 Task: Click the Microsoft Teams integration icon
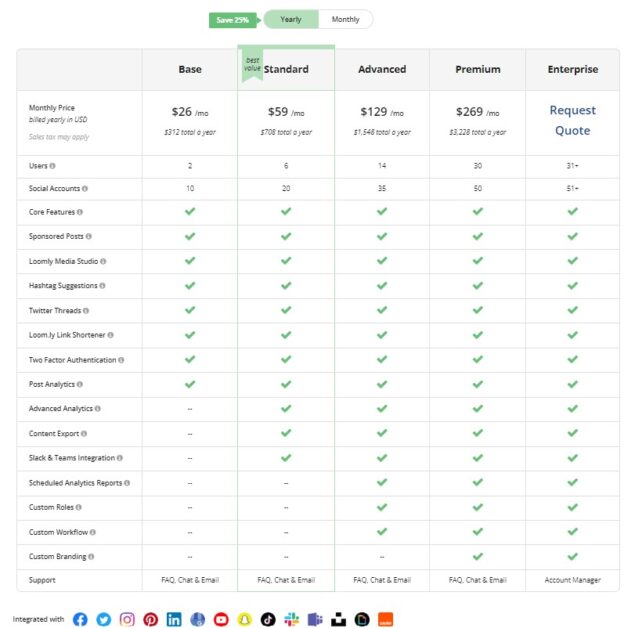coord(315,619)
